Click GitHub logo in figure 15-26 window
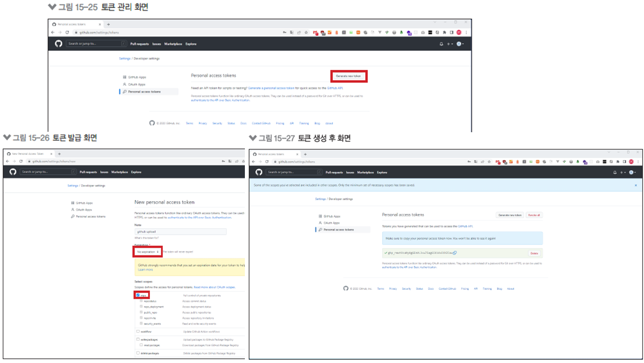This screenshot has width=644, height=363. click(x=13, y=172)
